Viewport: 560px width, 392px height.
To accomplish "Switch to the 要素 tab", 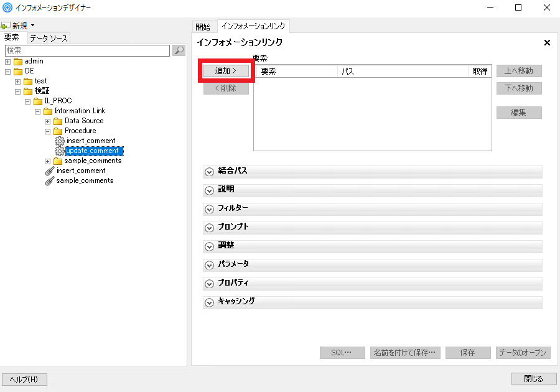I will [x=12, y=37].
